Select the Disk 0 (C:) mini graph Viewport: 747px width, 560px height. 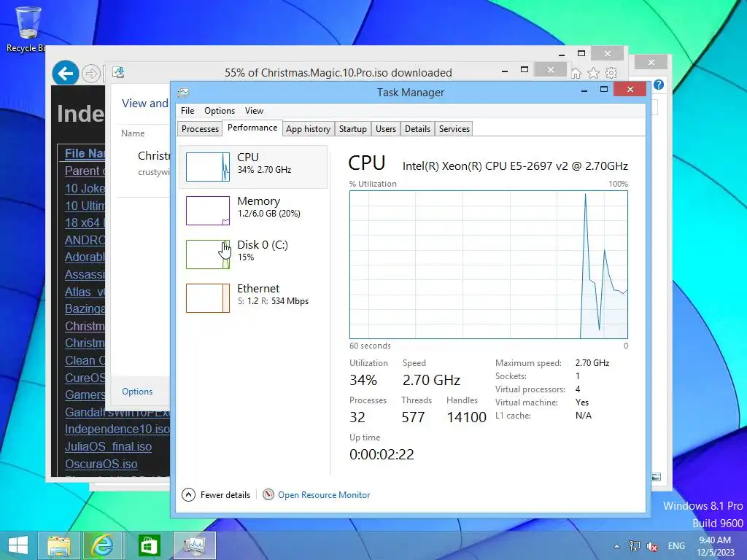coord(208,254)
